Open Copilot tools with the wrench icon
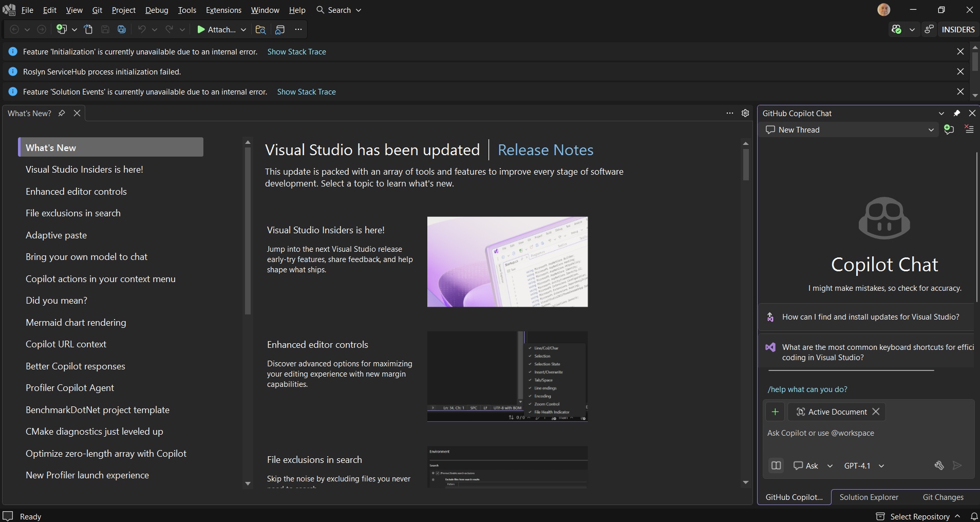This screenshot has width=980, height=522. [x=939, y=465]
